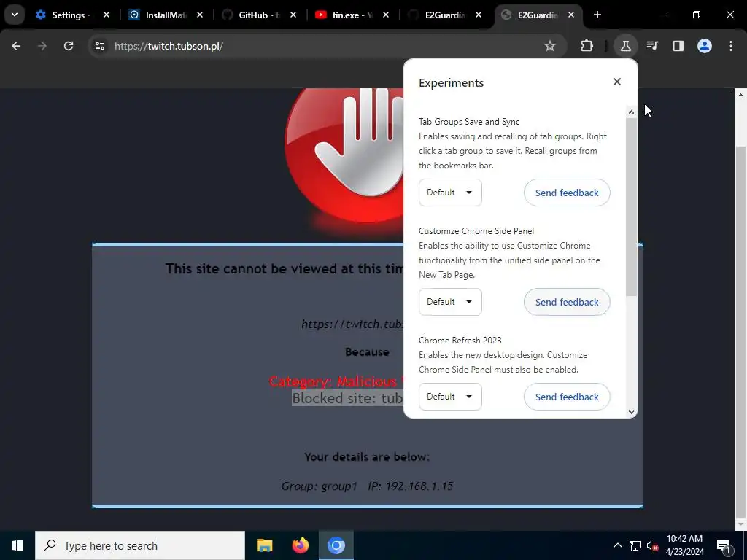Click the 'Chrome Refresh 2023' title
Screen dimensions: 747x560
460,341
